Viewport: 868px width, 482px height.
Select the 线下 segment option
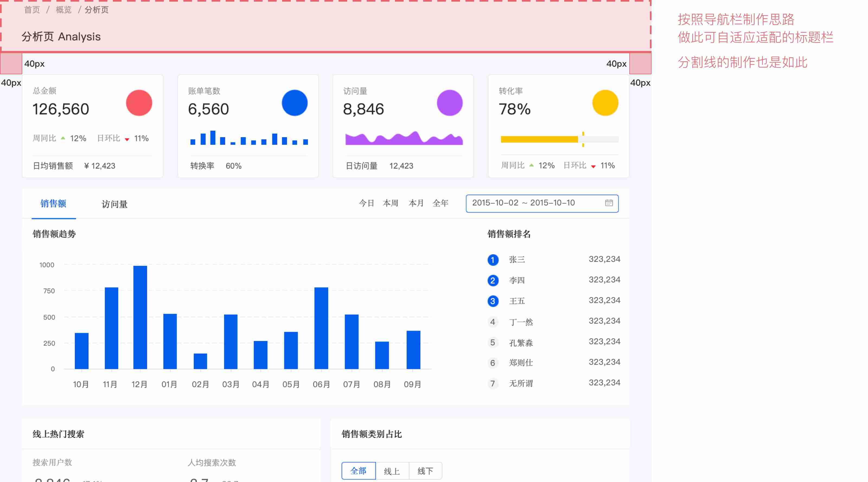click(x=425, y=471)
